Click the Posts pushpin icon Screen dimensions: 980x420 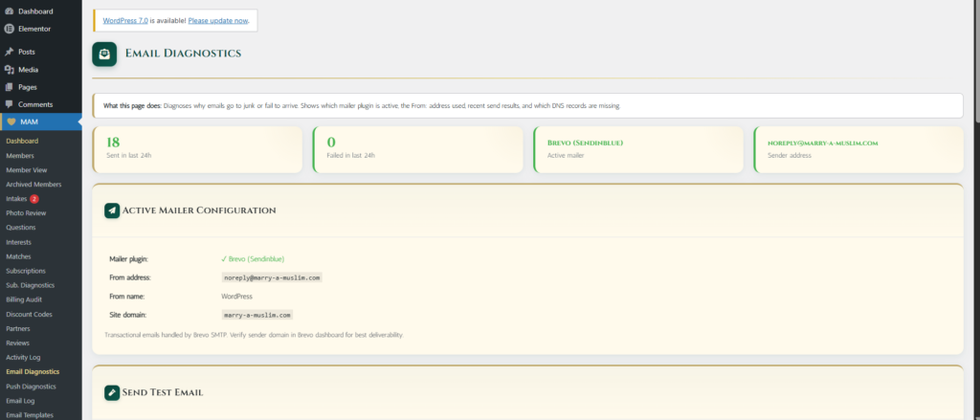coord(9,52)
